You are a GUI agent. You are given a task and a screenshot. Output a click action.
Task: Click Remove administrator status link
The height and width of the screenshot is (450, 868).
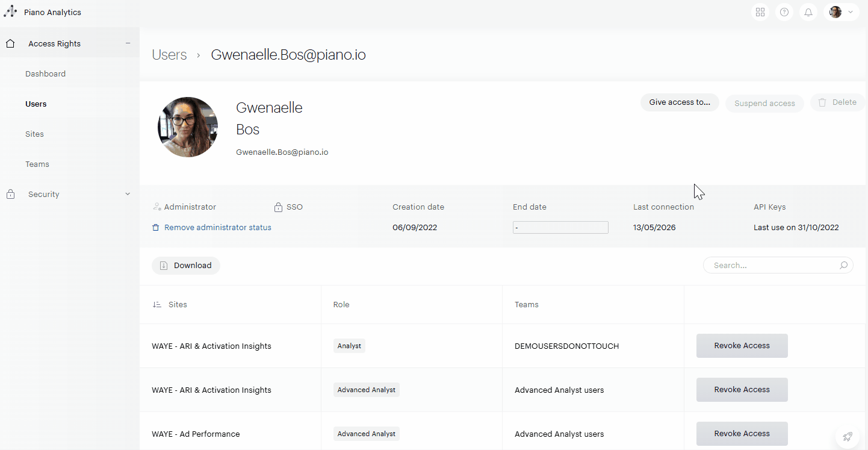pos(218,227)
